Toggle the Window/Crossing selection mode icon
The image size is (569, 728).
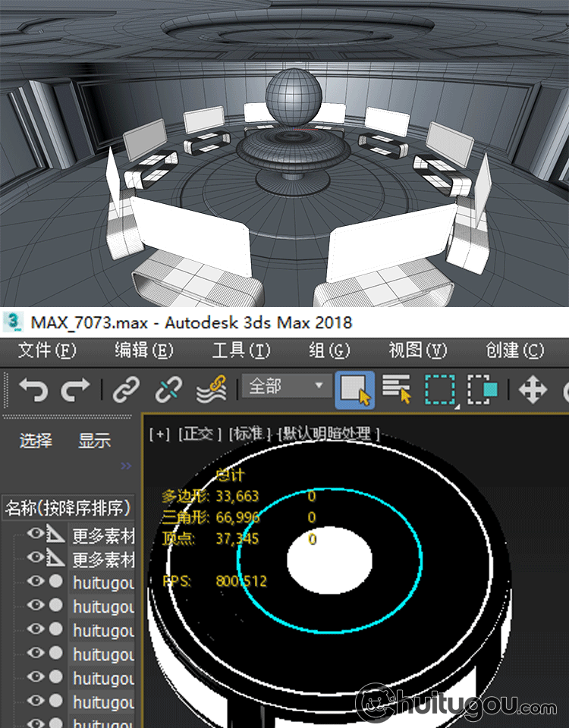481,391
